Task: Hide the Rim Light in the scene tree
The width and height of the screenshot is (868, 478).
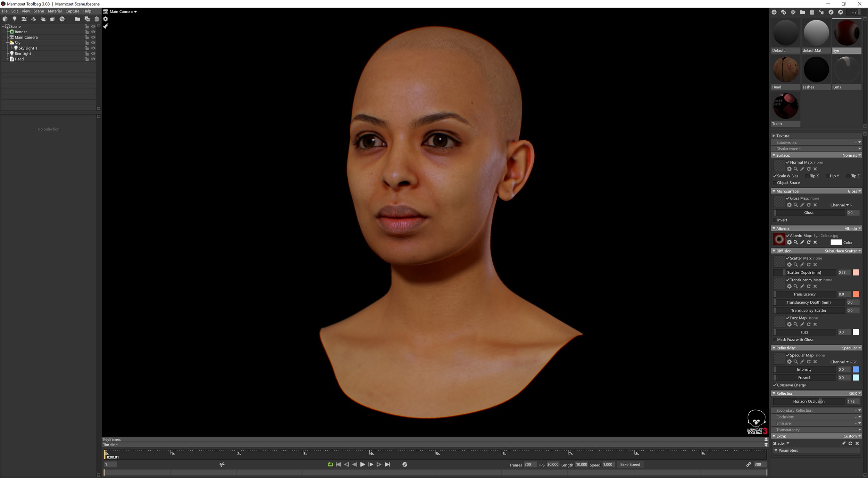Action: point(93,53)
